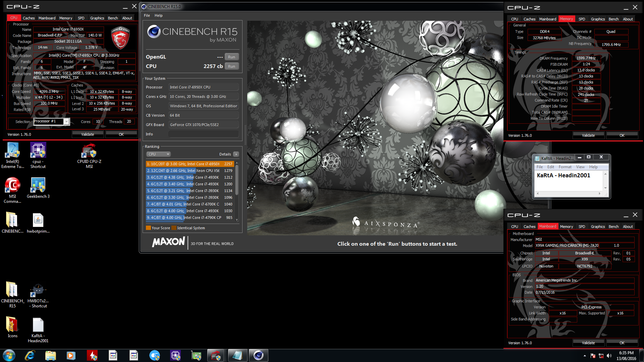Click the blue Intel Extreme Tuning taskbar icon
This screenshot has height=362, width=644.
point(155,355)
